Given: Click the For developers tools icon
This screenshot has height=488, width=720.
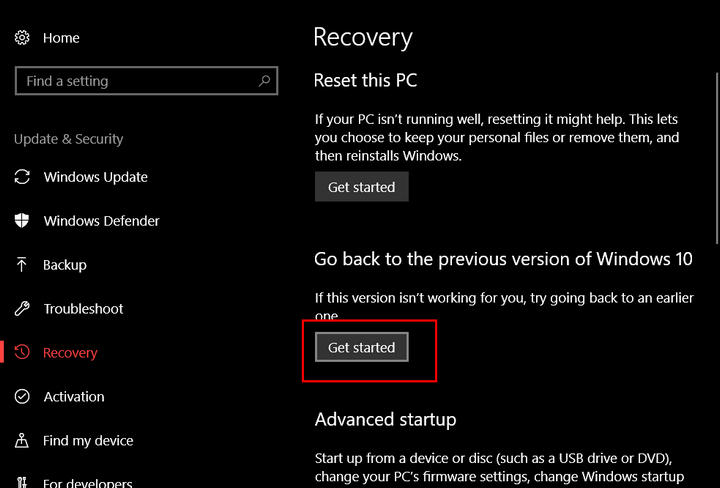Looking at the screenshot, I should pyautogui.click(x=22, y=482).
